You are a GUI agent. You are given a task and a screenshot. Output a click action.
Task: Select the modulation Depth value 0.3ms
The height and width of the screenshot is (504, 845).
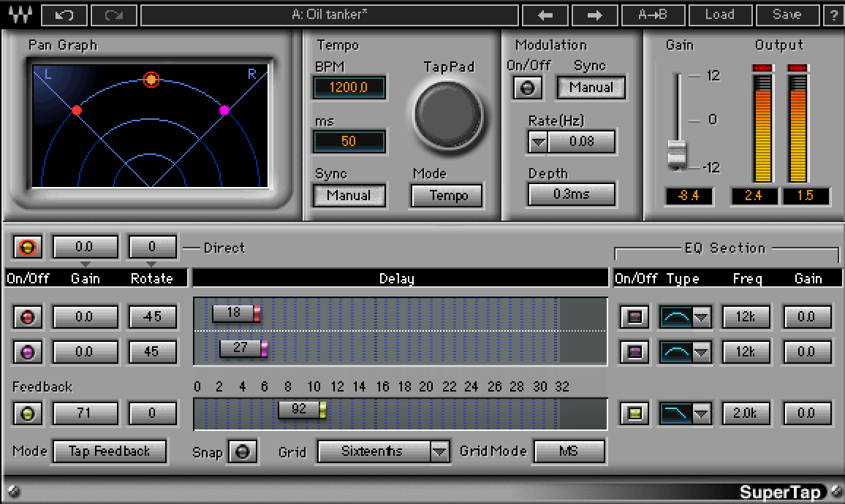pyautogui.click(x=571, y=194)
